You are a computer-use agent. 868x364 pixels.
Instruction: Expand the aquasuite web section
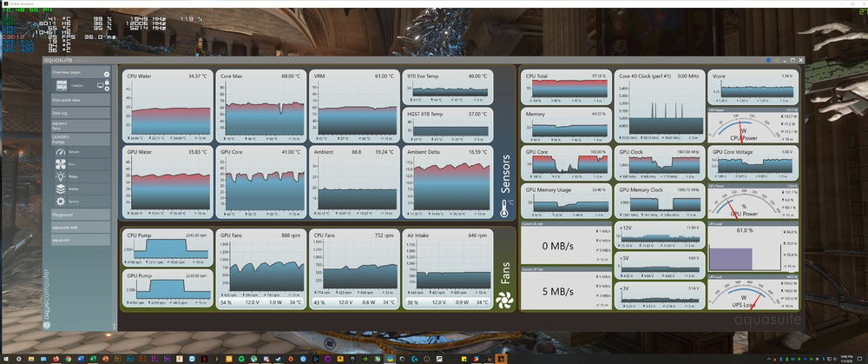pos(80,227)
